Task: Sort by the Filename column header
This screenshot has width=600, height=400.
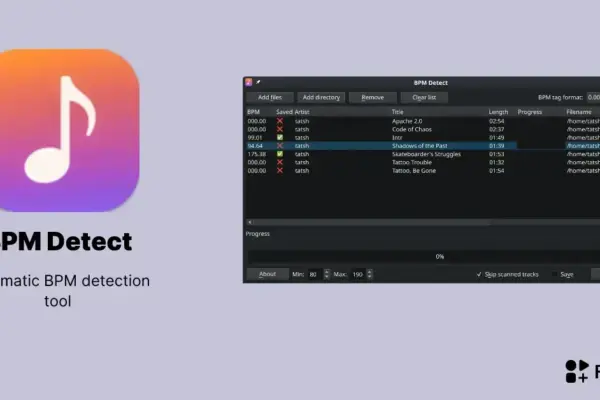Action: (579, 112)
